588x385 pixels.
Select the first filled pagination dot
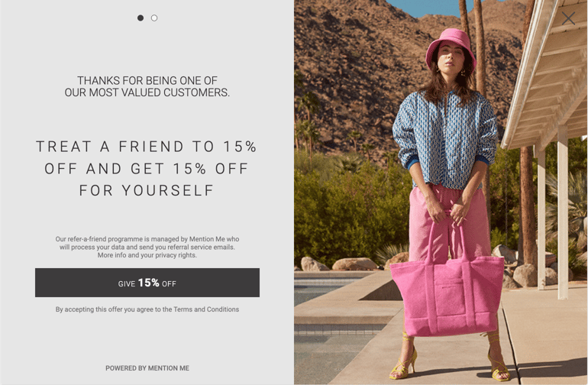coord(141,18)
